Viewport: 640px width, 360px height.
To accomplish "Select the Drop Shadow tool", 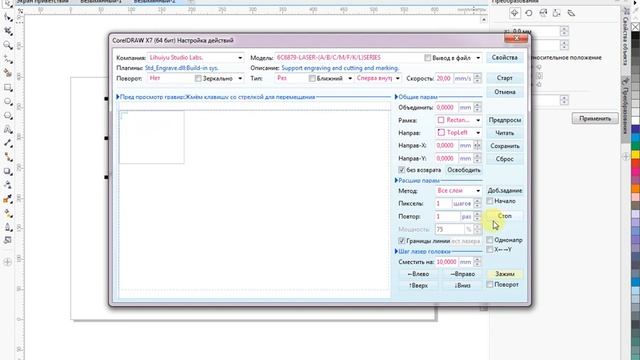I will (x=7, y=171).
